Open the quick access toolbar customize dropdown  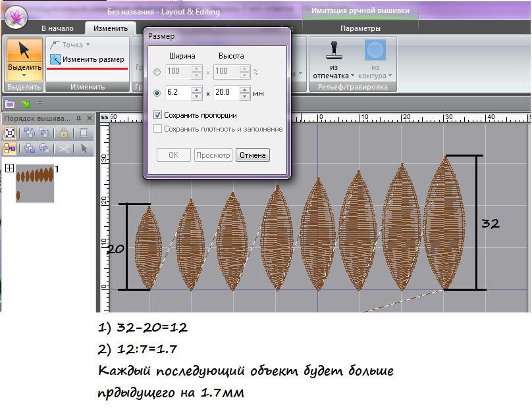pos(40,104)
